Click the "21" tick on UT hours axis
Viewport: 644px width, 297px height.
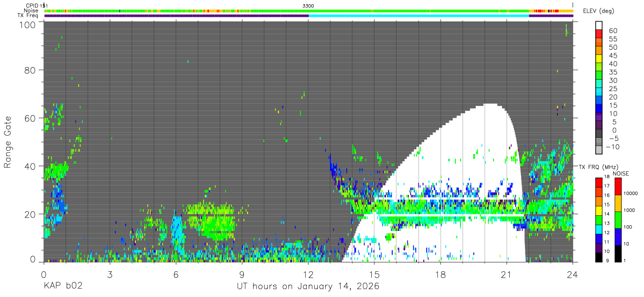pyautogui.click(x=507, y=274)
